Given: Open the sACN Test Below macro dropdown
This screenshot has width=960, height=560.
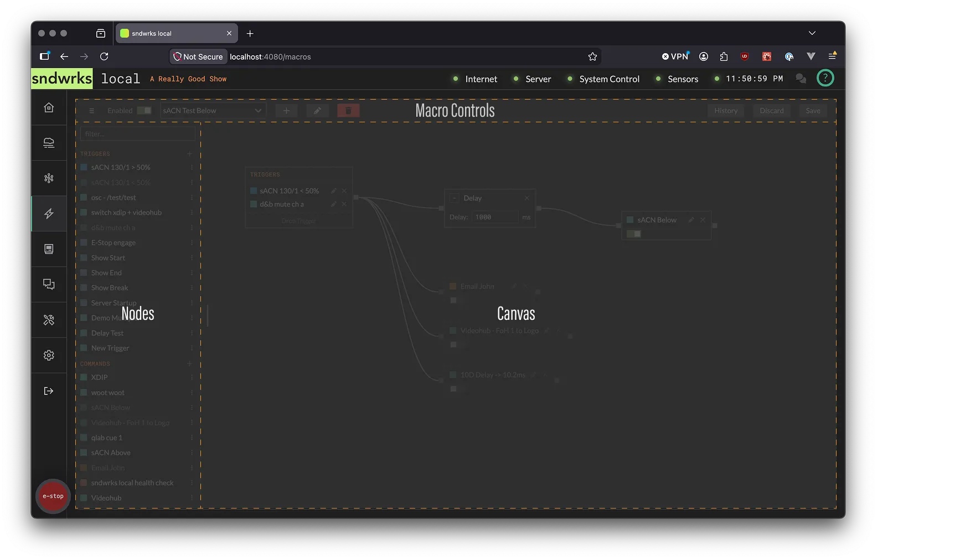Looking at the screenshot, I should [213, 111].
